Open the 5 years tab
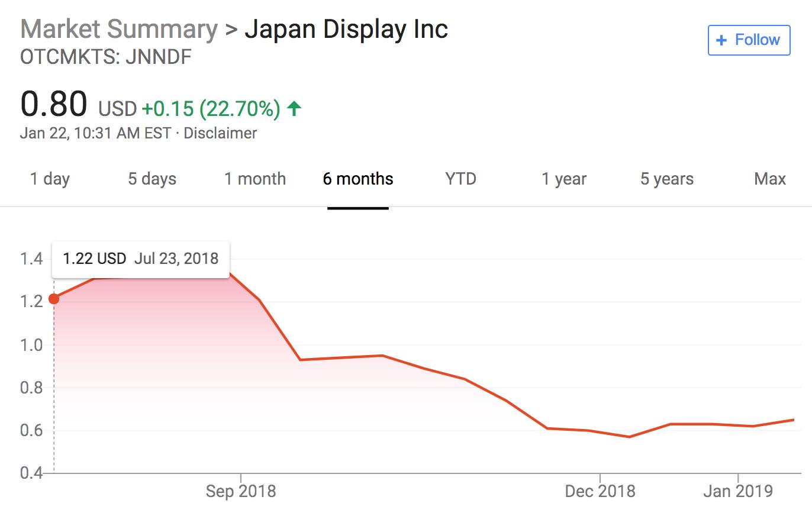This screenshot has height=516, width=812. point(666,179)
